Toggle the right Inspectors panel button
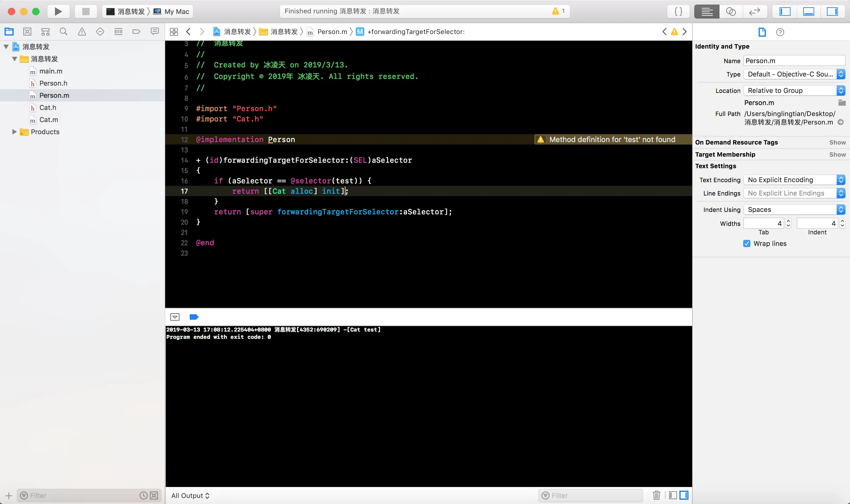This screenshot has height=504, width=850. [x=832, y=12]
